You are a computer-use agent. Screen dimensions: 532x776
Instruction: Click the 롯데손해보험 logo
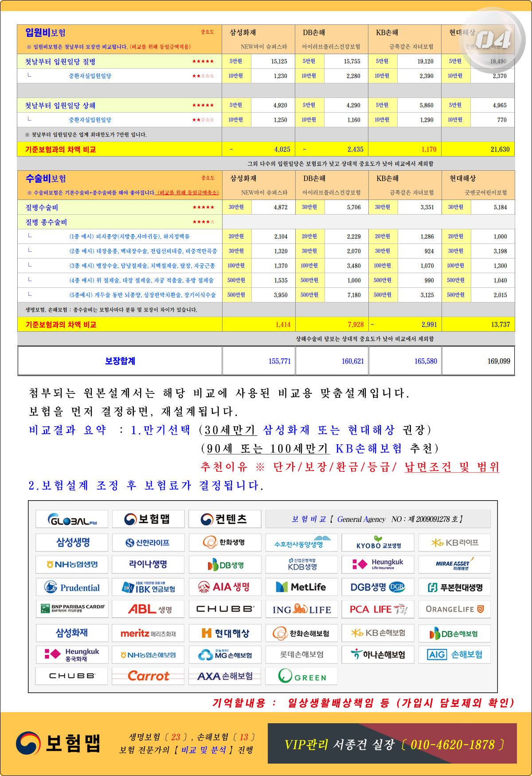(x=301, y=655)
